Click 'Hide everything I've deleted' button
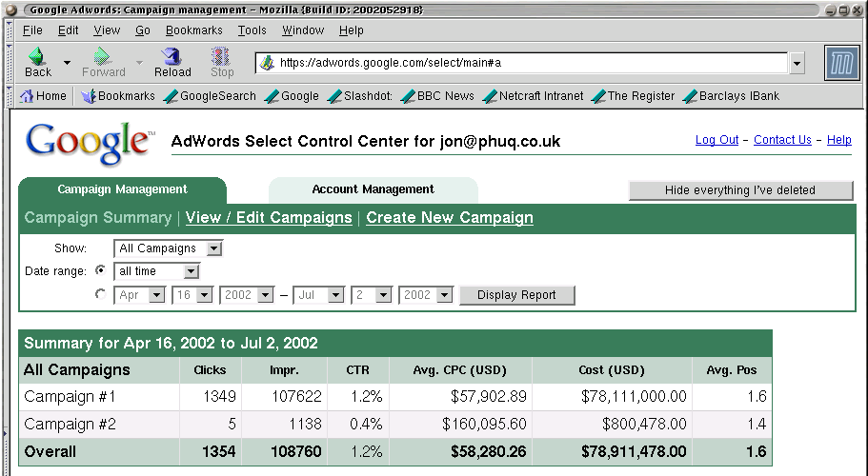 tap(740, 190)
